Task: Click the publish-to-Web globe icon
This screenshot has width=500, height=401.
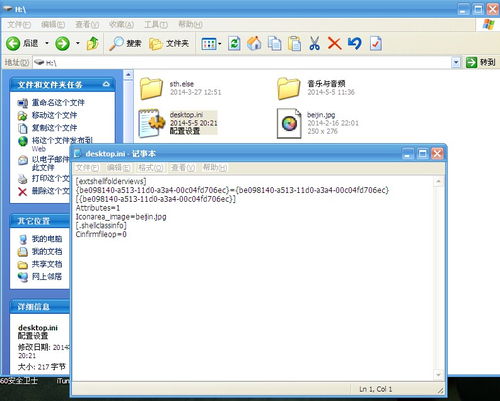Action: [x=23, y=141]
